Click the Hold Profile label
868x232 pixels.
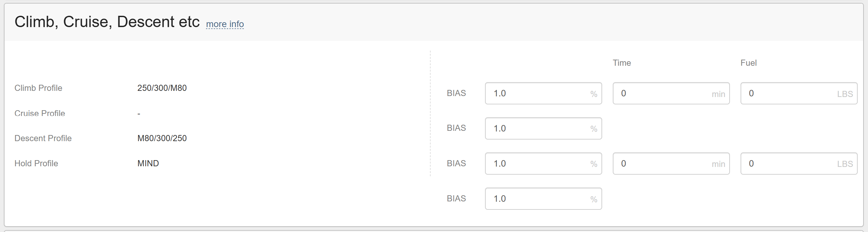(x=36, y=164)
